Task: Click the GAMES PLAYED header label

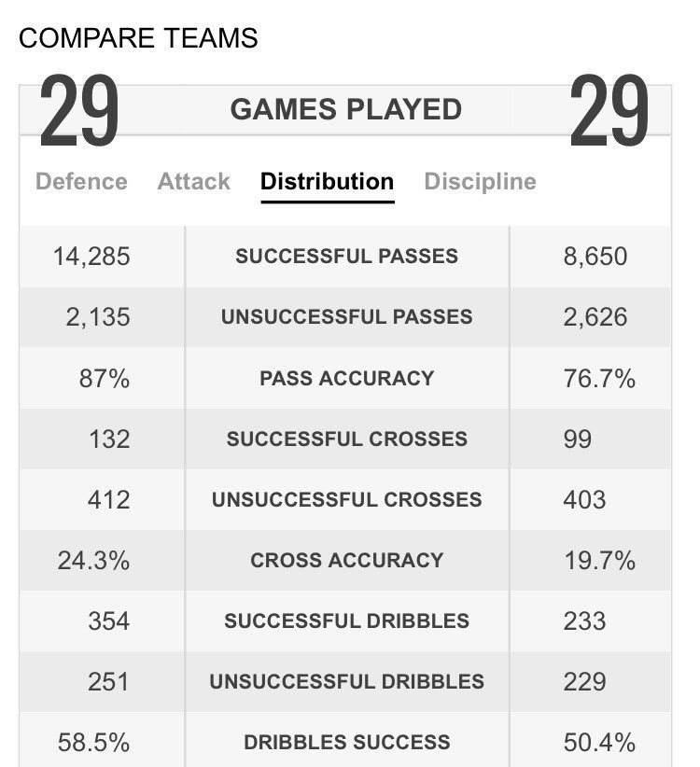Action: point(346,110)
